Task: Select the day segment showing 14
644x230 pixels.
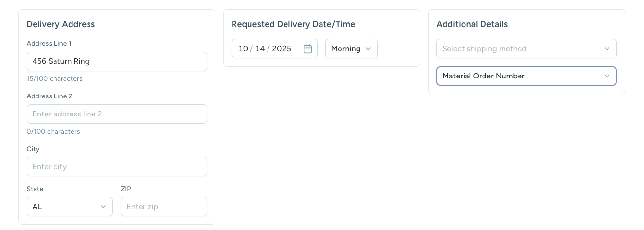Action: click(260, 49)
